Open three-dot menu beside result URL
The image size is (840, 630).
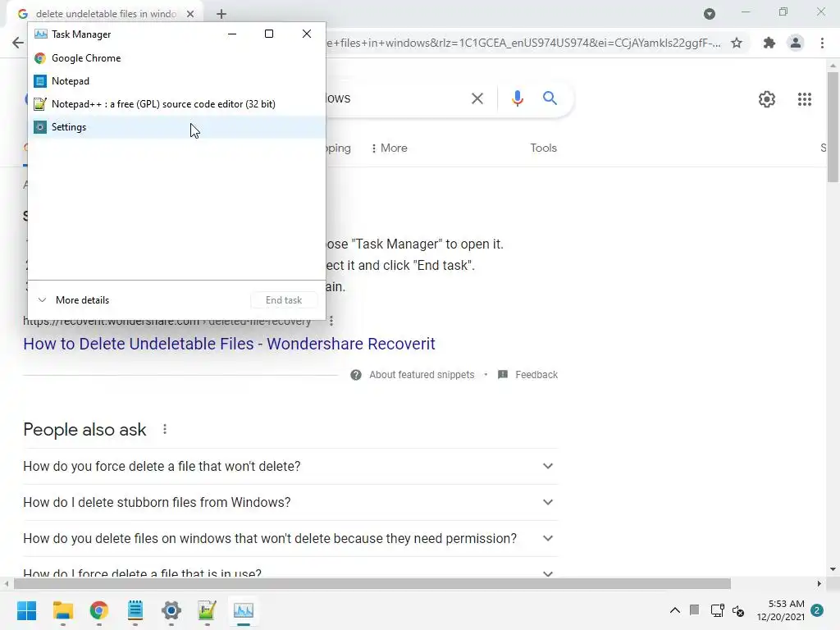331,321
